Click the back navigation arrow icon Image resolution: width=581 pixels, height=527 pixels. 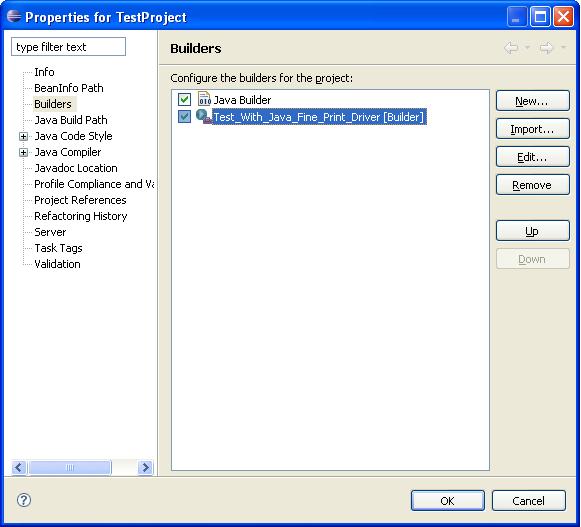(511, 47)
